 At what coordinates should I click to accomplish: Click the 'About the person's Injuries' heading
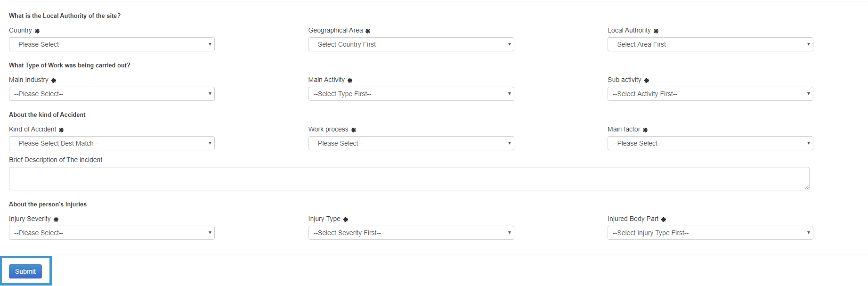coord(48,204)
